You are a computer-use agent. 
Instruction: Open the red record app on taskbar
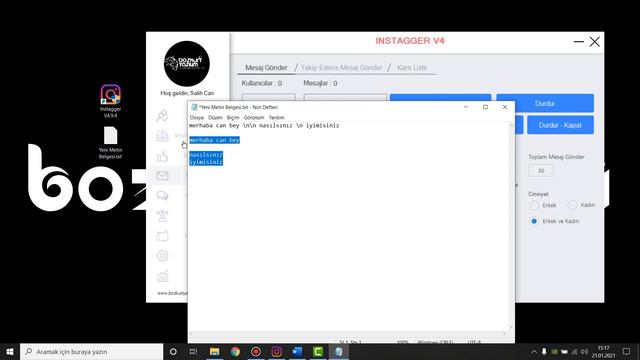(256, 351)
